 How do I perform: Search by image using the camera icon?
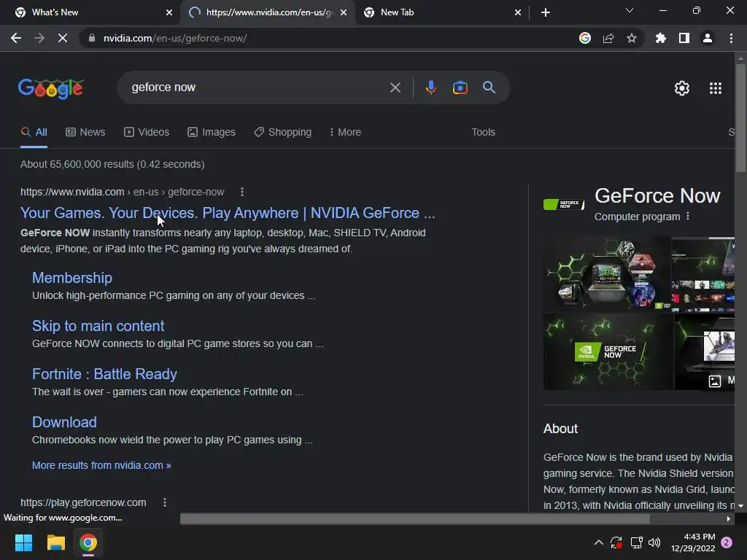(x=460, y=87)
